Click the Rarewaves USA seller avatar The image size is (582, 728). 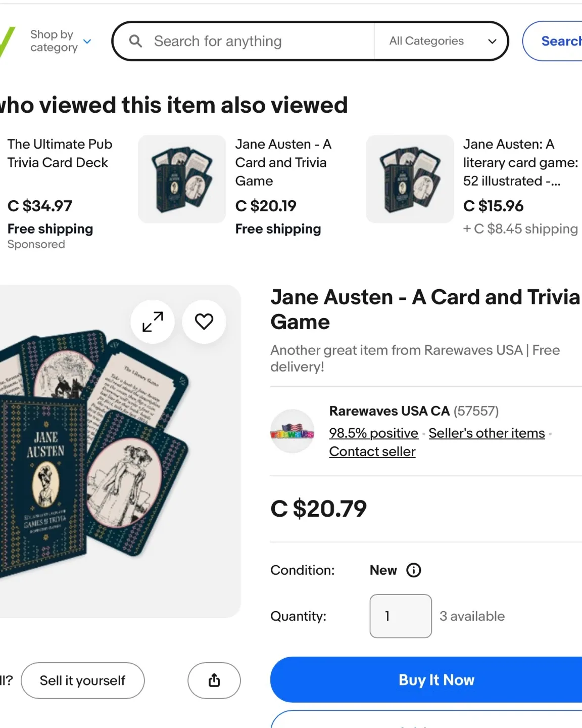[293, 431]
